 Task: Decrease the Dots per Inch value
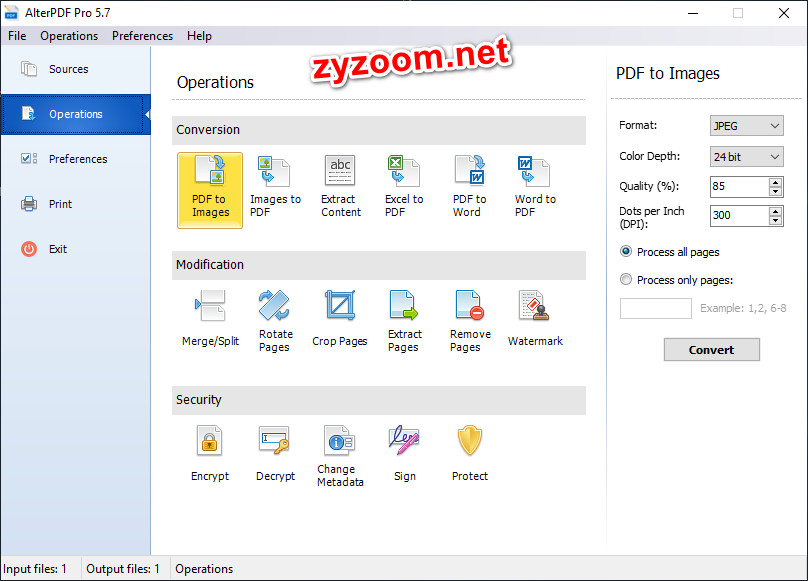tap(775, 220)
